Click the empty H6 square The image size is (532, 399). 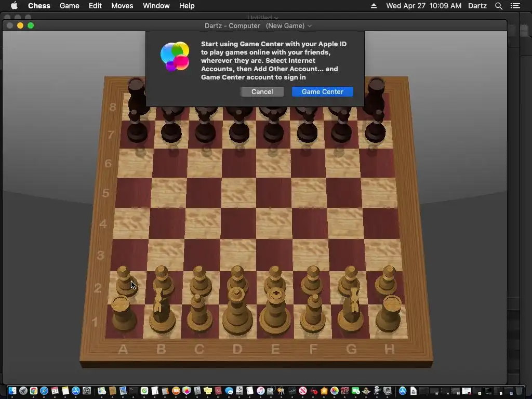coord(377,163)
